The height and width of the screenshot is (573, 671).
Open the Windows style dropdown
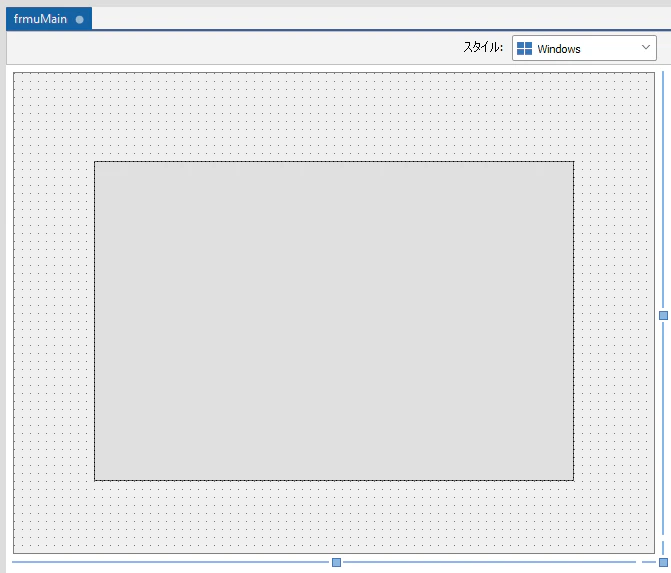coord(584,48)
